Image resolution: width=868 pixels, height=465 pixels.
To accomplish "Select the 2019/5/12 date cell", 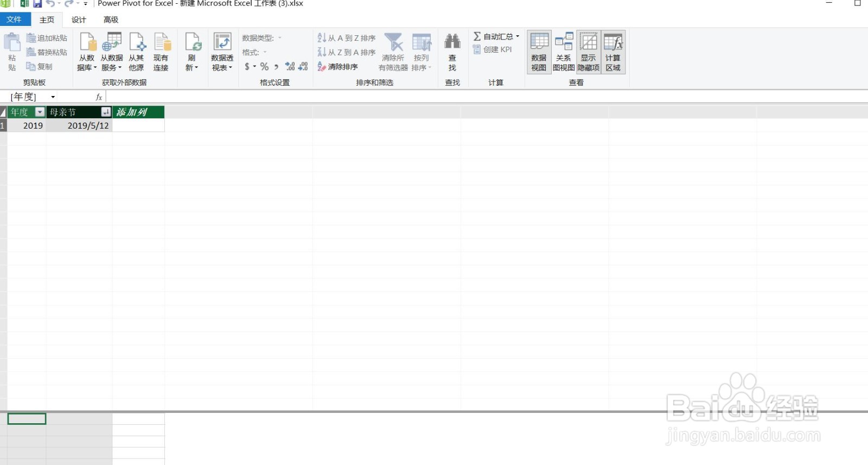I will (x=79, y=125).
